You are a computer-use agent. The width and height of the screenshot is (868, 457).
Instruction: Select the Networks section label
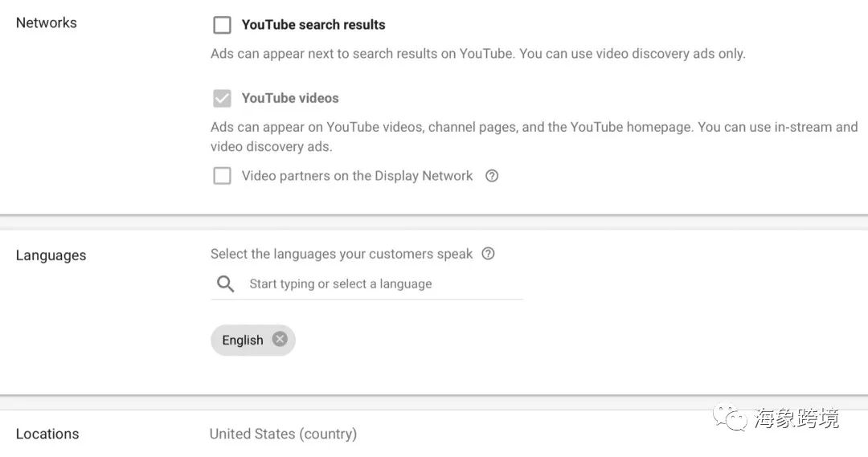coord(47,22)
